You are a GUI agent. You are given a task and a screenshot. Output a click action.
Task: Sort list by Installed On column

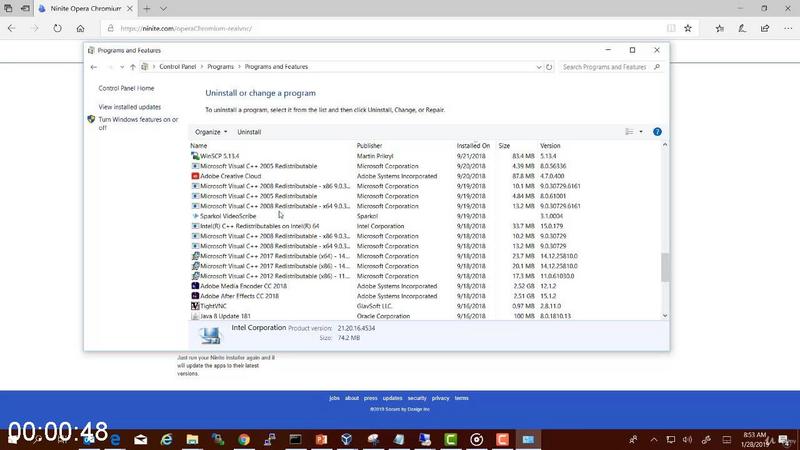click(x=473, y=145)
